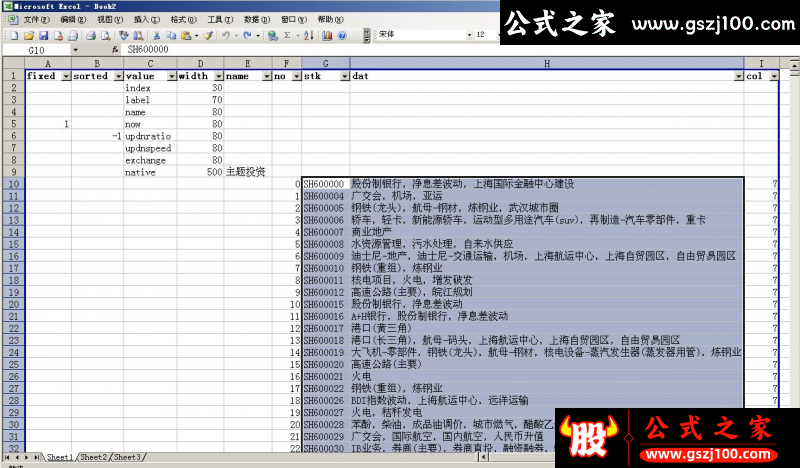This screenshot has height=468, width=800.
Task: Activate the Format Painter brush
Action: coord(208,35)
